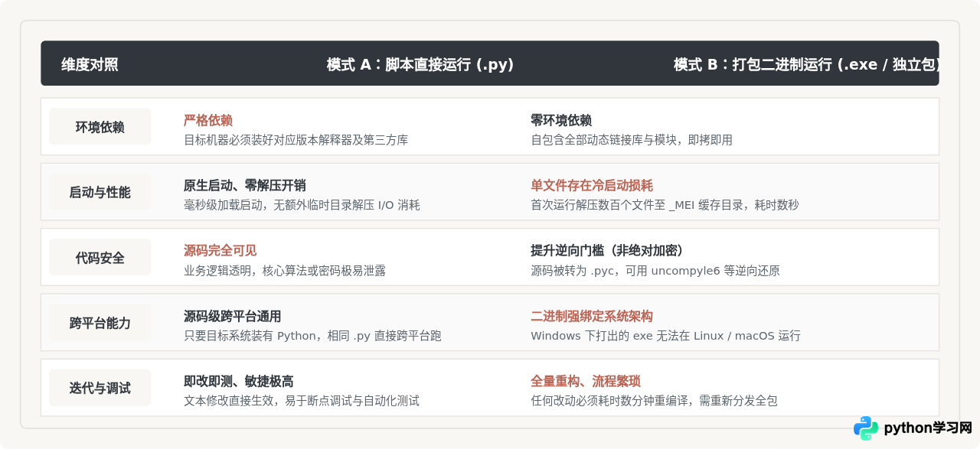The height and width of the screenshot is (449, 980).
Task: Select the '二进制强绑定系统架构' heading
Action: (592, 316)
